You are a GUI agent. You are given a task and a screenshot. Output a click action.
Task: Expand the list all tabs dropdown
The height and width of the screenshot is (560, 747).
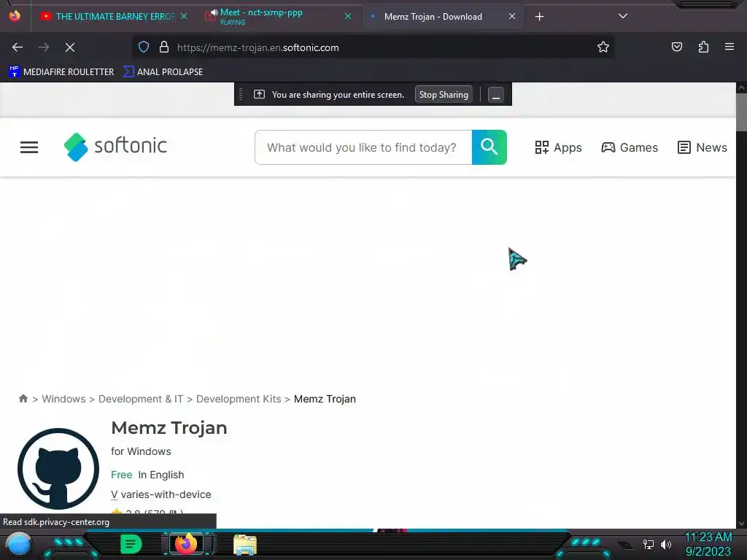coord(623,16)
